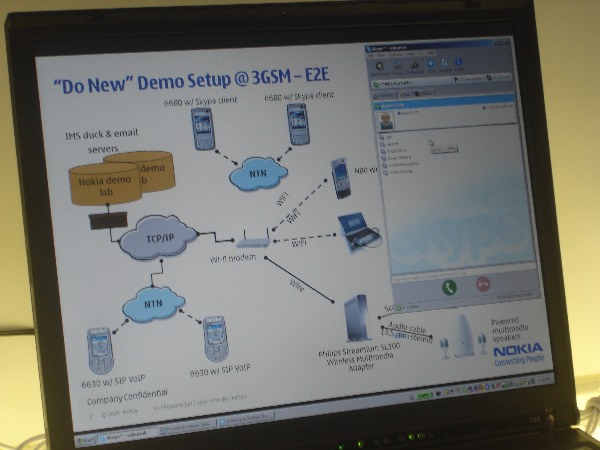Click the Add Contact icon in Skype toolbar
This screenshot has height=450, width=600.
[380, 66]
